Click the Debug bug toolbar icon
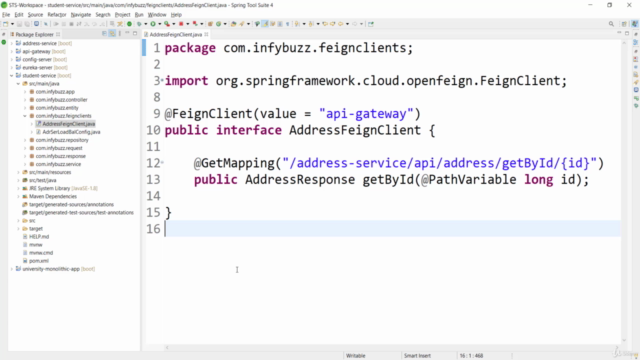Screen dimensions: 640x360 [x=139, y=24]
